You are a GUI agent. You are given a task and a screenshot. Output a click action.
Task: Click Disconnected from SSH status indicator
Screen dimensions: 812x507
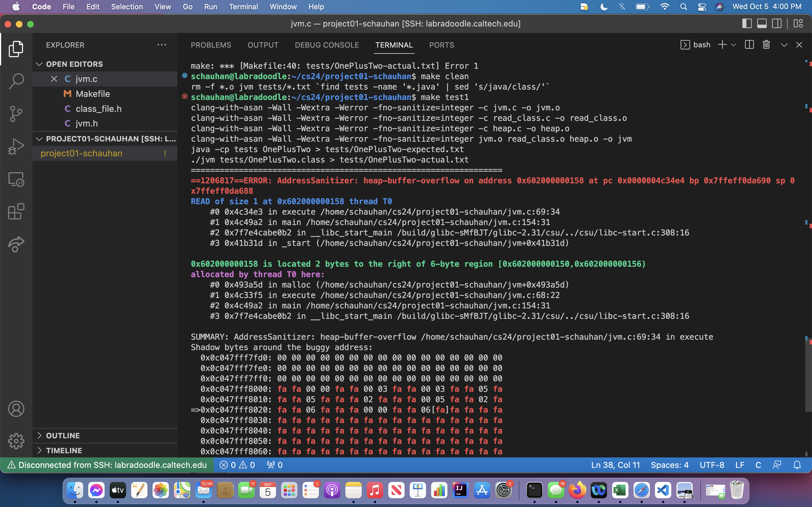tap(107, 465)
